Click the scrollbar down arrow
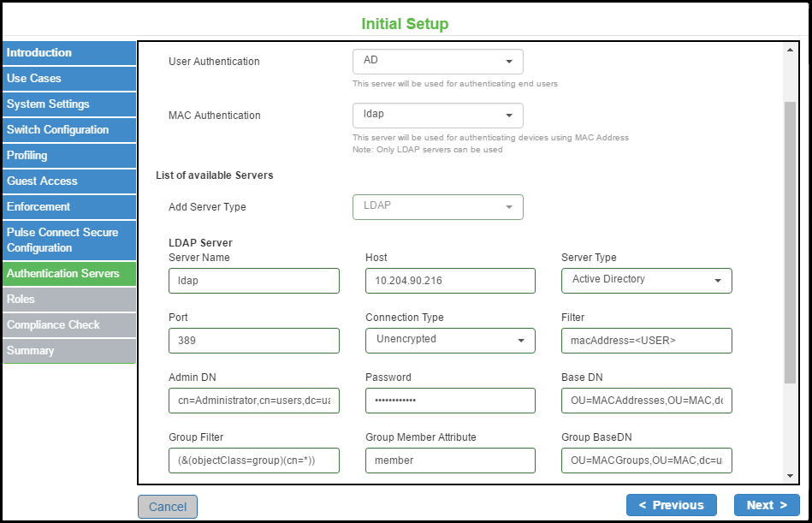 pos(789,475)
